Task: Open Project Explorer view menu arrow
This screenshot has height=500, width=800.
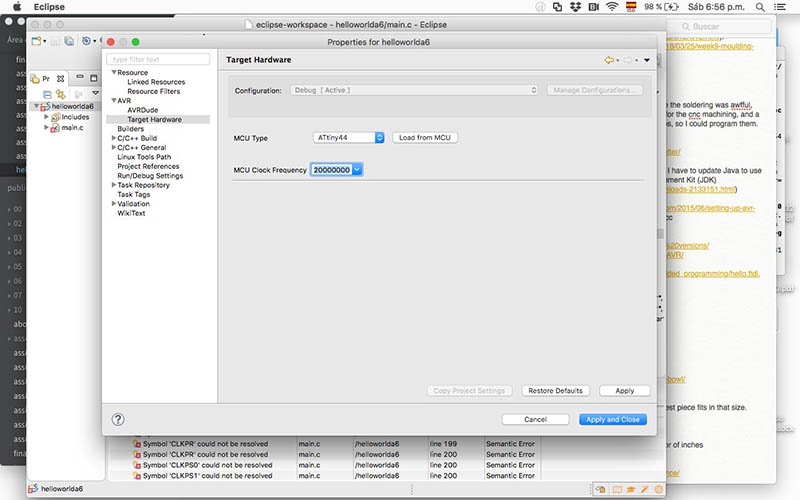Action: click(x=95, y=93)
